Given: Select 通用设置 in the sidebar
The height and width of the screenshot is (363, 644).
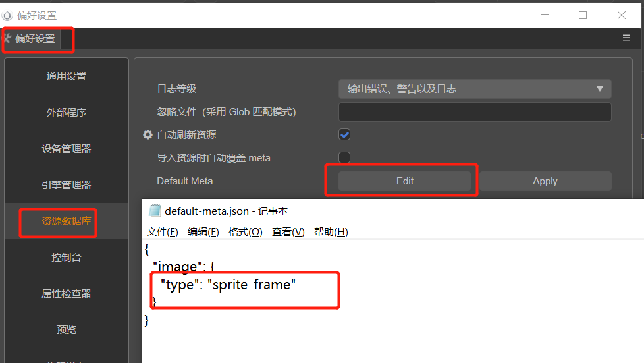Looking at the screenshot, I should 66,76.
